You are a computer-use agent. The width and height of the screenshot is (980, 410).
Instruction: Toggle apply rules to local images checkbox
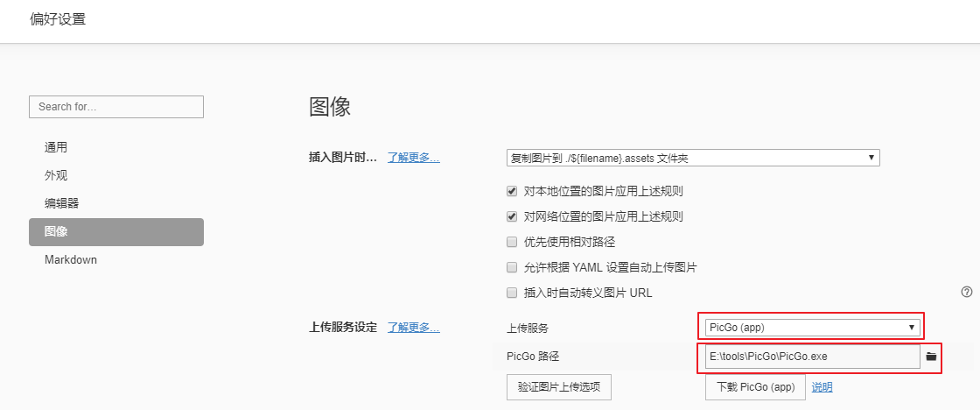[512, 191]
